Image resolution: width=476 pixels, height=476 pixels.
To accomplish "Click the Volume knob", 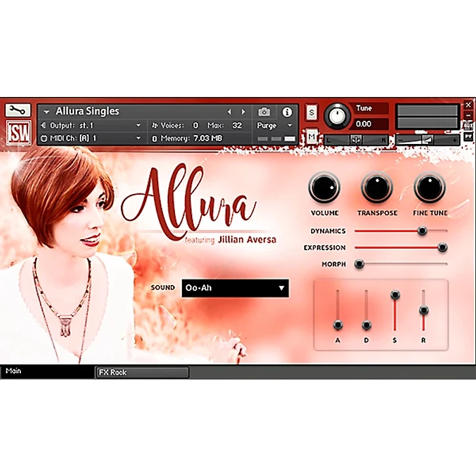I will (324, 187).
